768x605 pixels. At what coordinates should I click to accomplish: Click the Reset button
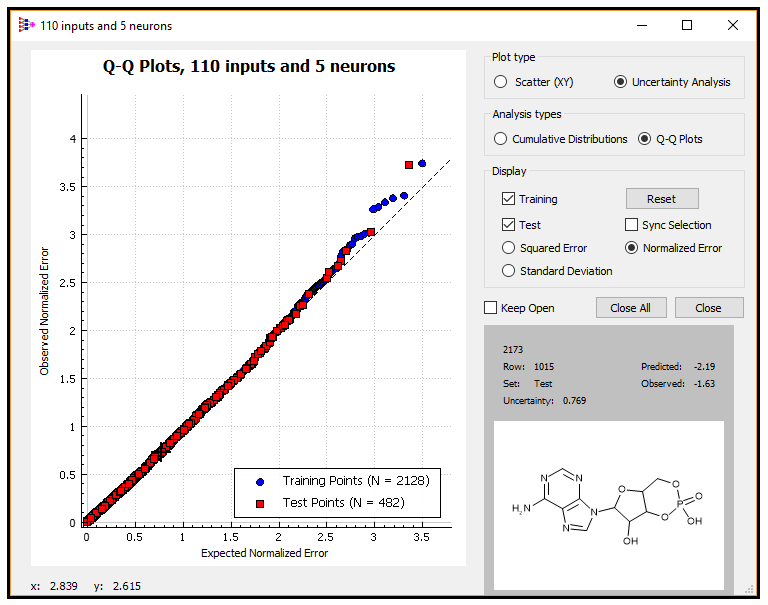click(662, 199)
